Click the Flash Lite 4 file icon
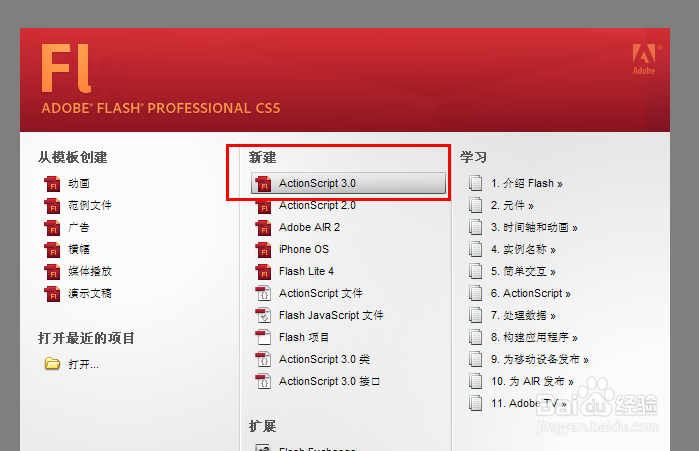This screenshot has height=451, width=699. click(x=263, y=271)
